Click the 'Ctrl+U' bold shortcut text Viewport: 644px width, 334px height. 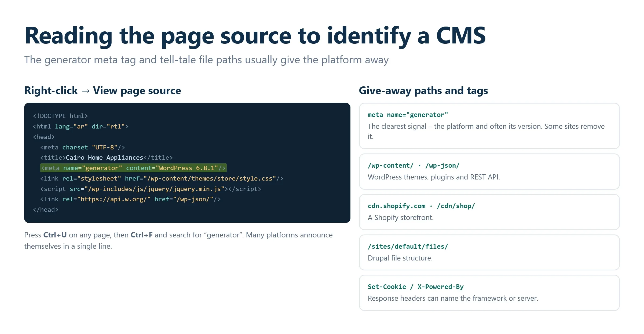[x=55, y=235]
